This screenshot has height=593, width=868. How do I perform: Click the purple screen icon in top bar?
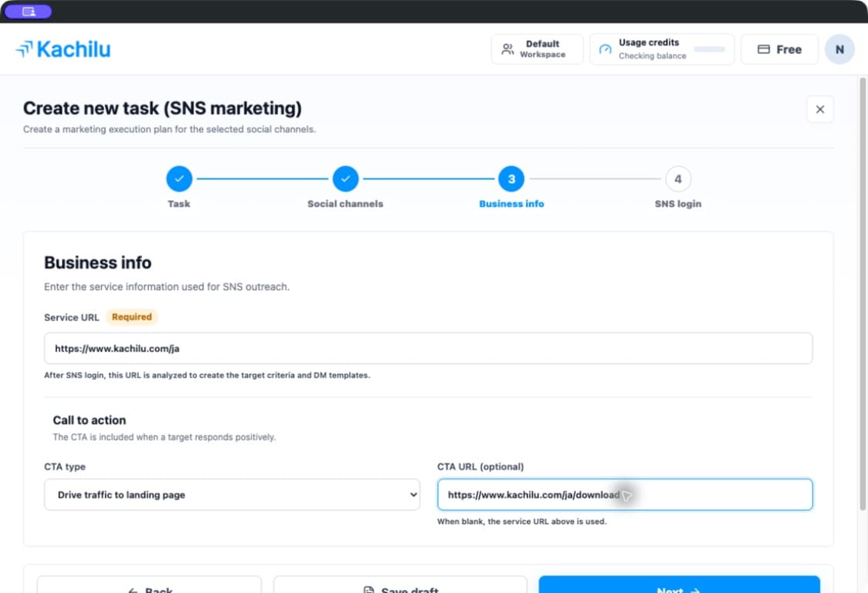point(29,12)
